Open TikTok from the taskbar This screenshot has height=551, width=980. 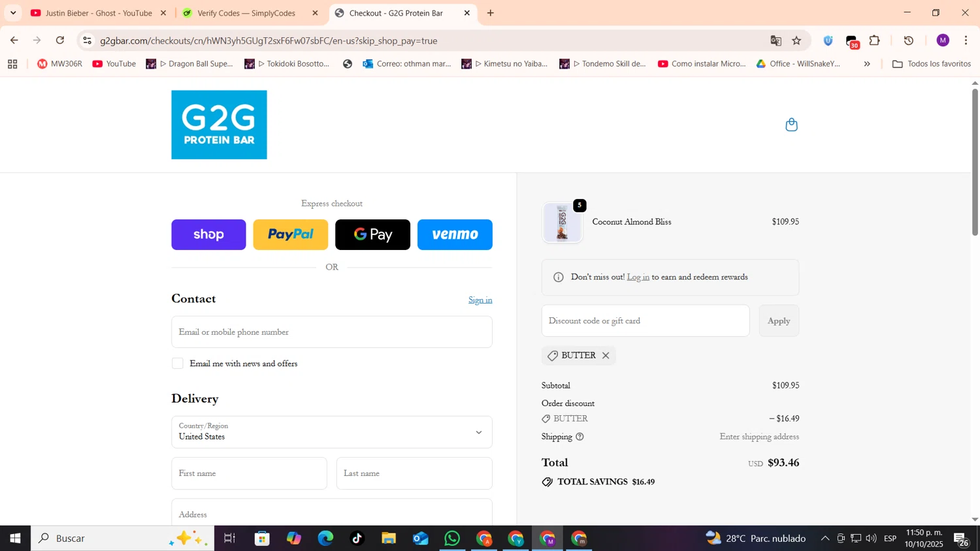[357, 539]
